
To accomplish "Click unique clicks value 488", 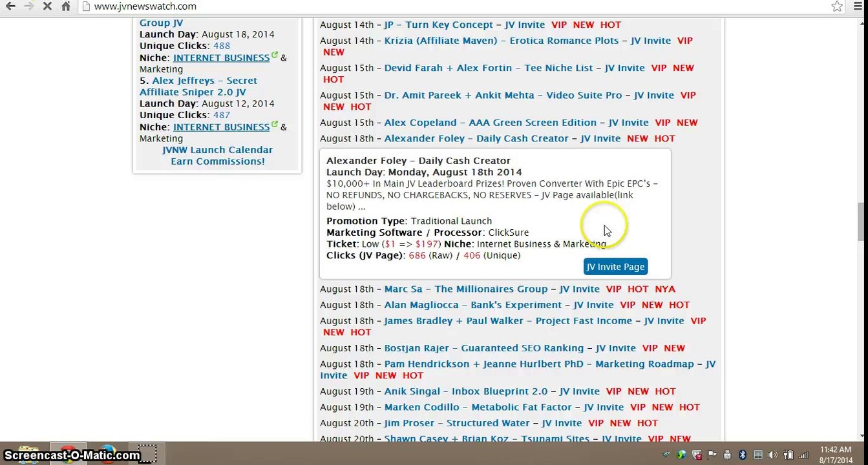I will (222, 46).
